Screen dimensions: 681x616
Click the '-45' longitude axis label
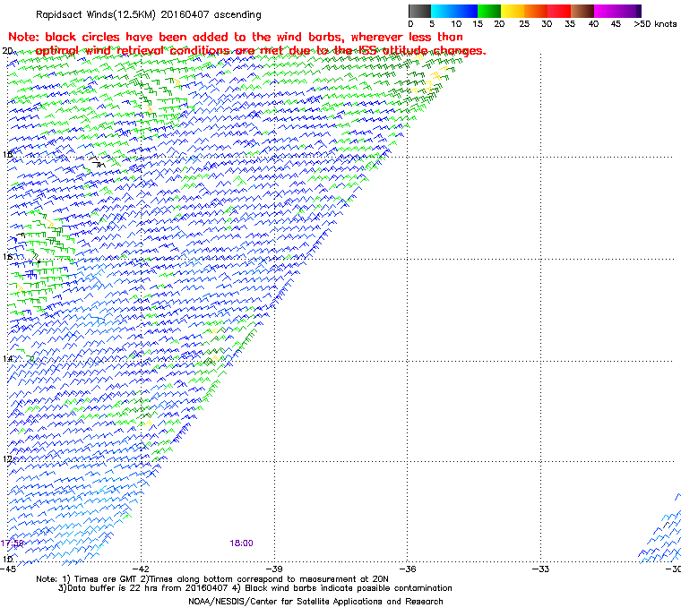(x=8, y=569)
